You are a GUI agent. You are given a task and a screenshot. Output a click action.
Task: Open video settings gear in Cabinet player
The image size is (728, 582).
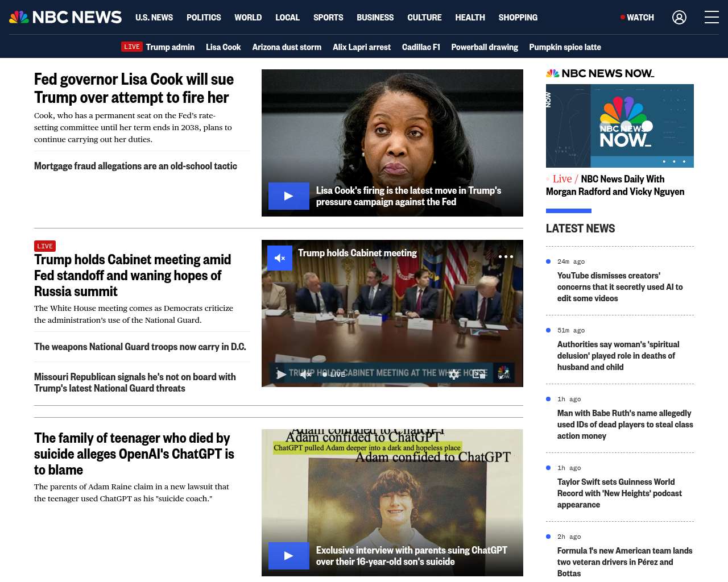coord(454,374)
